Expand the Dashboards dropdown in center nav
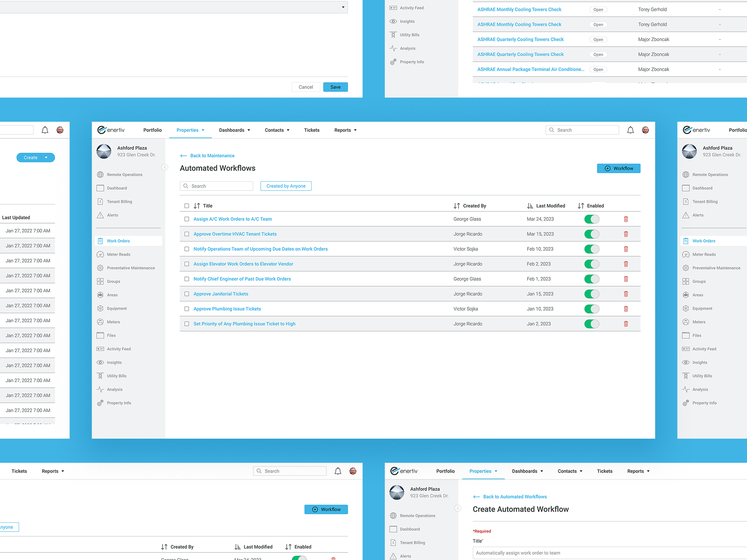 coord(235,130)
